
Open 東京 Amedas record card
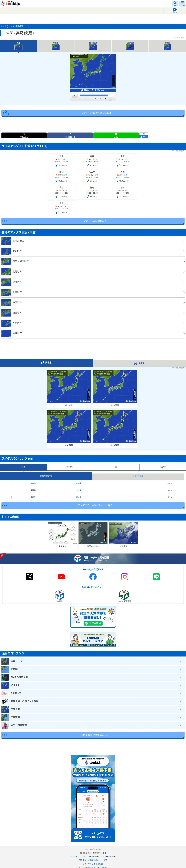[x=123, y=161]
